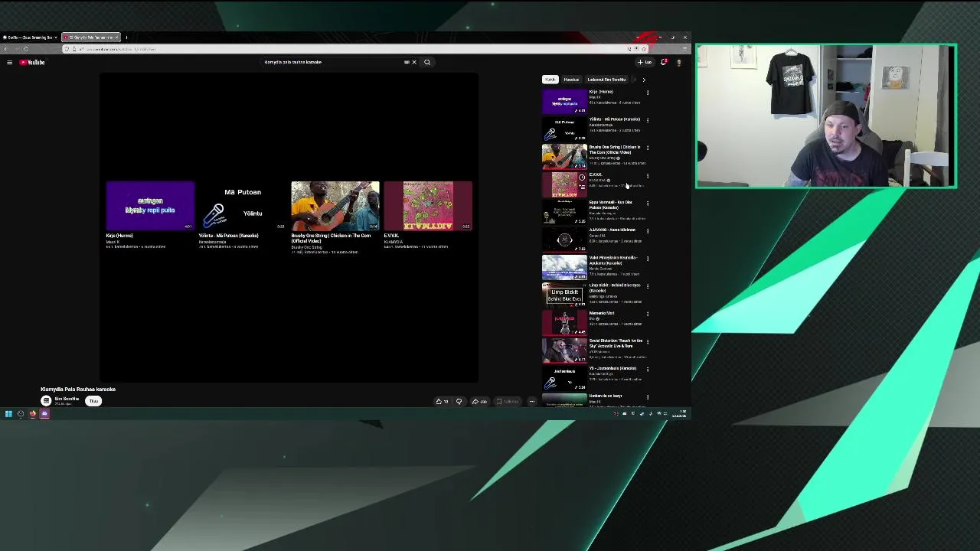Image resolution: width=980 pixels, height=551 pixels.
Task: Focus the YouTube search field
Action: [x=333, y=62]
